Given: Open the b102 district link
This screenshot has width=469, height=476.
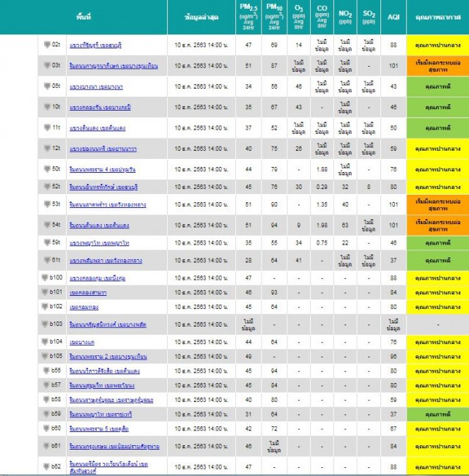Looking at the screenshot, I should (84, 308).
